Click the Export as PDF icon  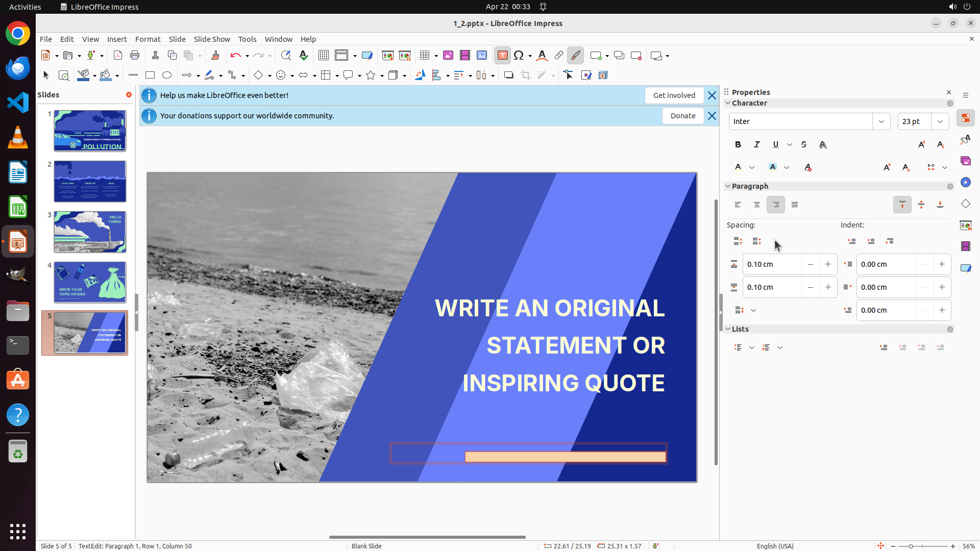click(118, 56)
